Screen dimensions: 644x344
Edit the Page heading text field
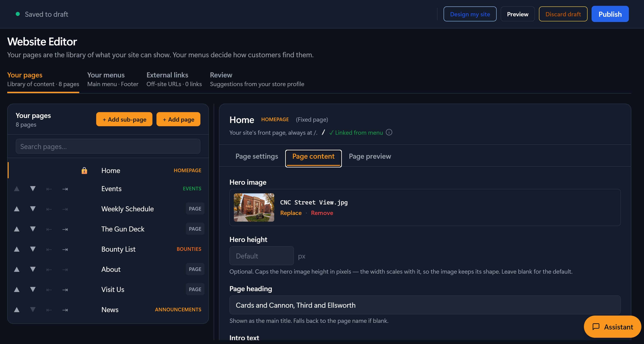425,305
